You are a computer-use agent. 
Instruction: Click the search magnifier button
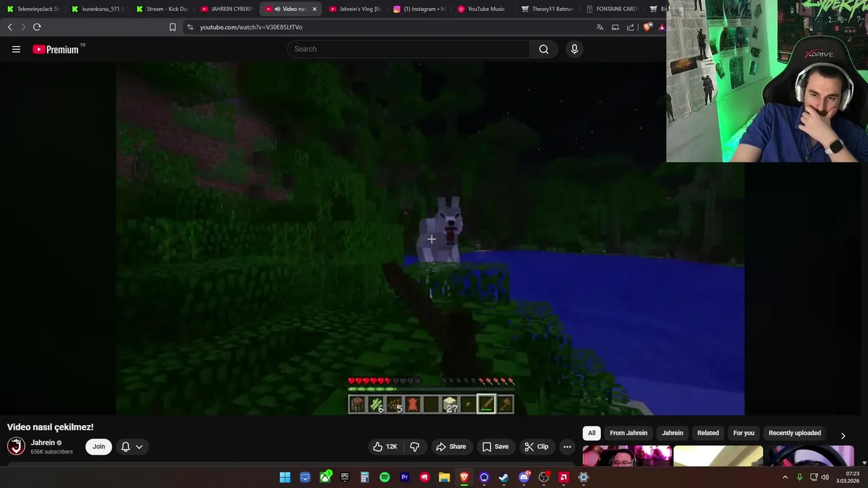pyautogui.click(x=544, y=49)
